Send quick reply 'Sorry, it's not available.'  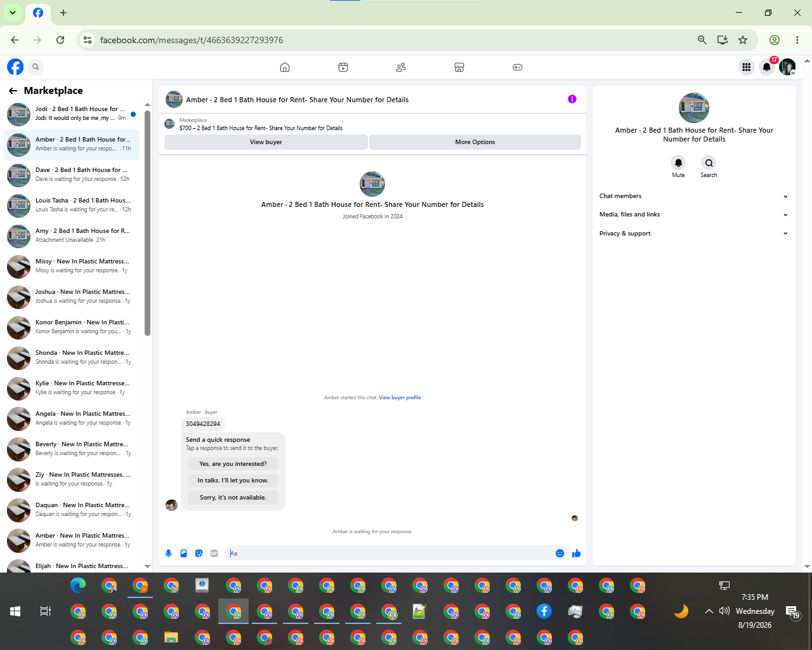pos(233,498)
